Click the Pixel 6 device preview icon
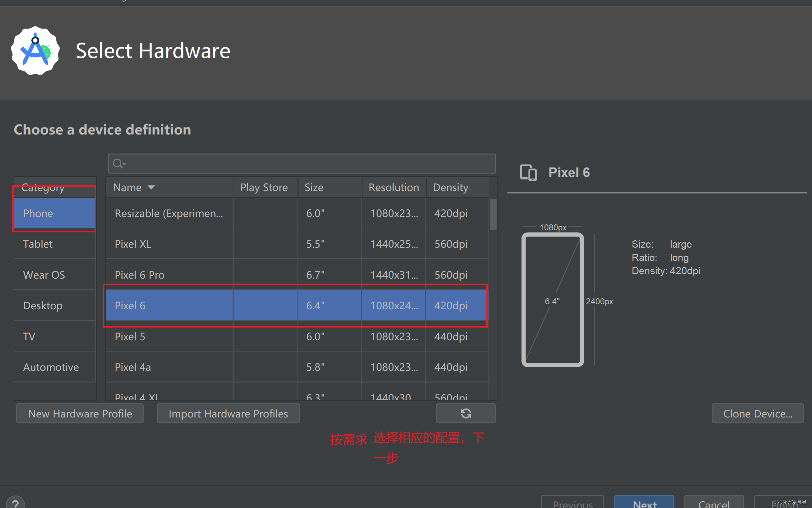This screenshot has height=508, width=812. pyautogui.click(x=528, y=172)
